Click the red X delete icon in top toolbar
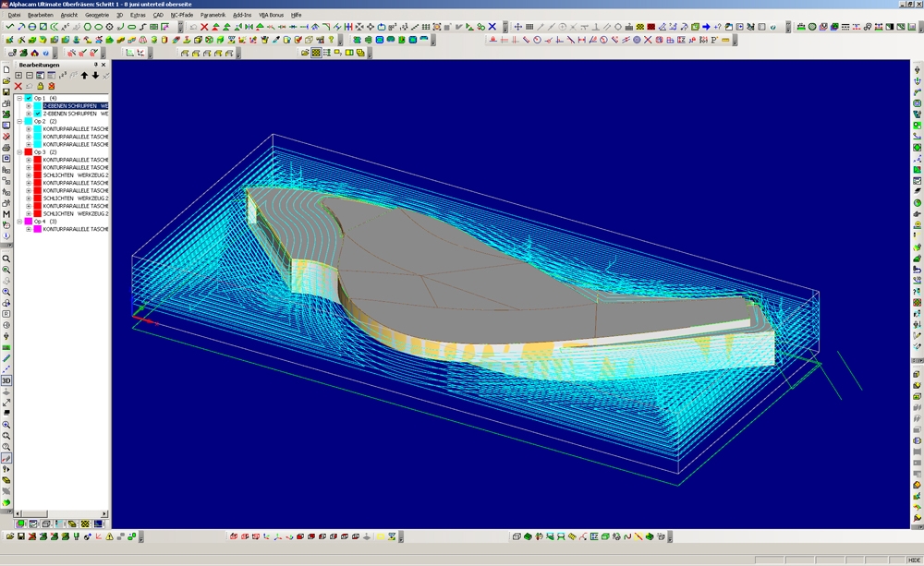 click(204, 27)
